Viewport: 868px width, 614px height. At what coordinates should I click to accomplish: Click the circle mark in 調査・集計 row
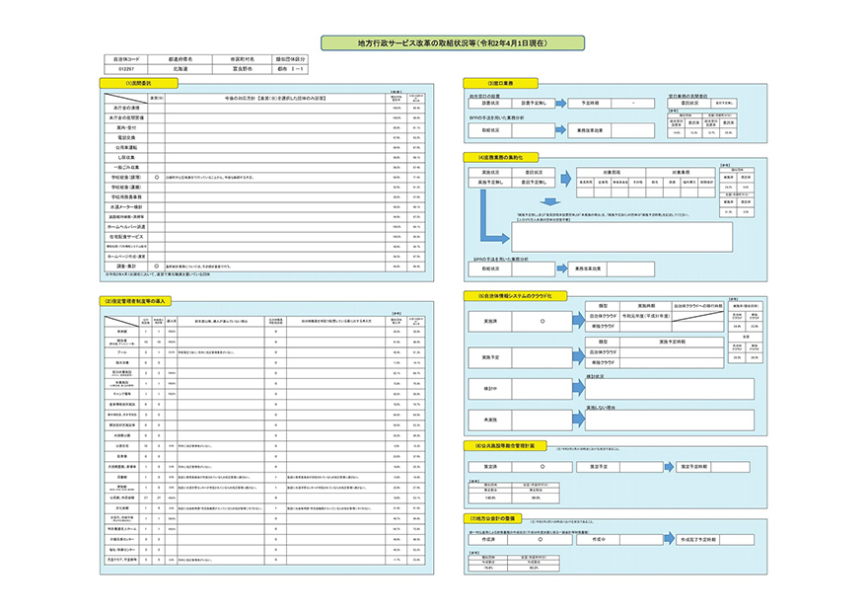point(157,267)
